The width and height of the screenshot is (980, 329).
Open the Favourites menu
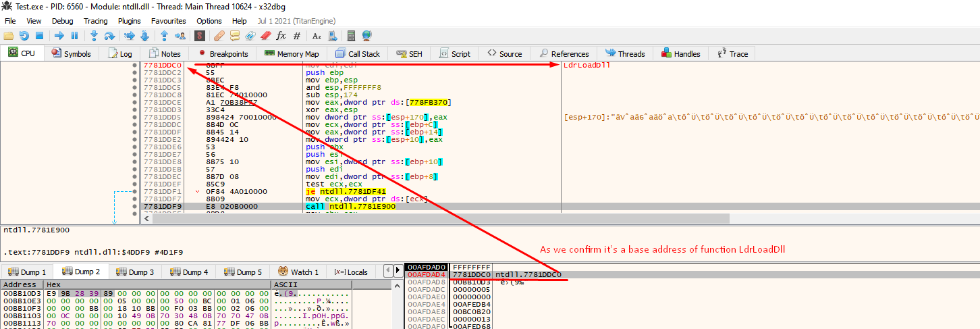[169, 21]
